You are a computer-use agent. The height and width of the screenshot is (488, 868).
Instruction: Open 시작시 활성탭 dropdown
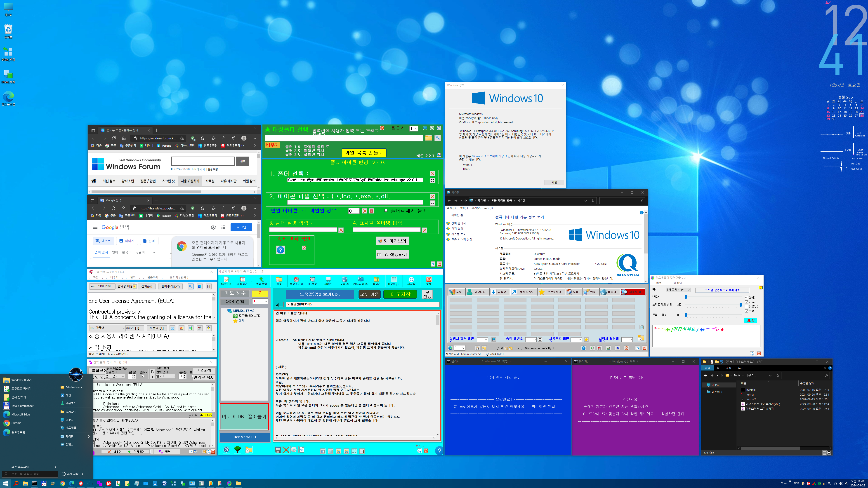pyautogui.click(x=627, y=340)
